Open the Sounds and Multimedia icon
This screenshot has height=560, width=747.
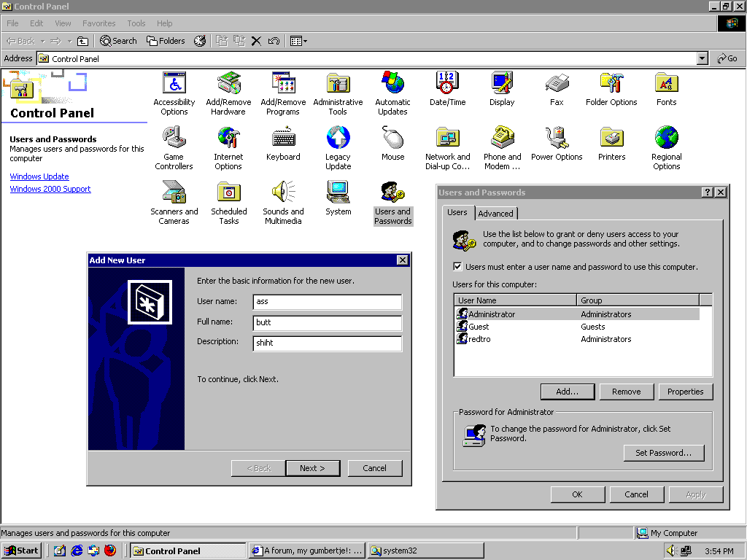(x=283, y=193)
